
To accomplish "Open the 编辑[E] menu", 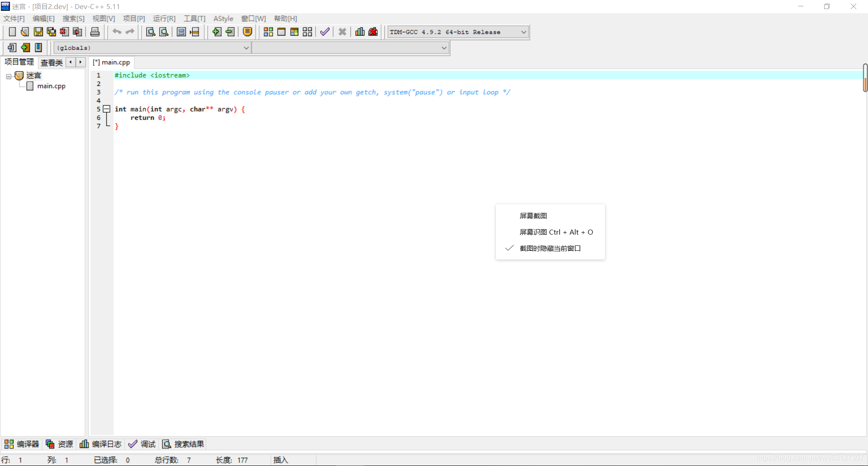I will [43, 19].
